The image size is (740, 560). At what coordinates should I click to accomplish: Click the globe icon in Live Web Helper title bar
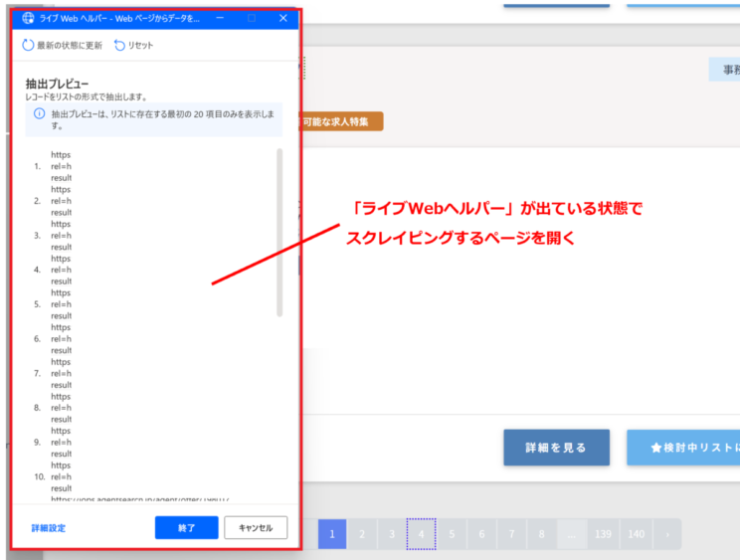point(28,18)
